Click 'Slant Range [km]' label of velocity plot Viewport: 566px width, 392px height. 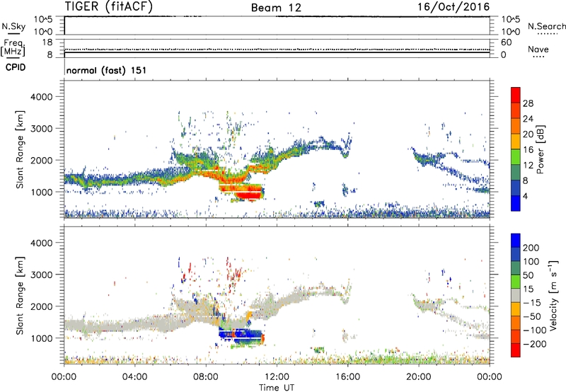pyautogui.click(x=20, y=296)
